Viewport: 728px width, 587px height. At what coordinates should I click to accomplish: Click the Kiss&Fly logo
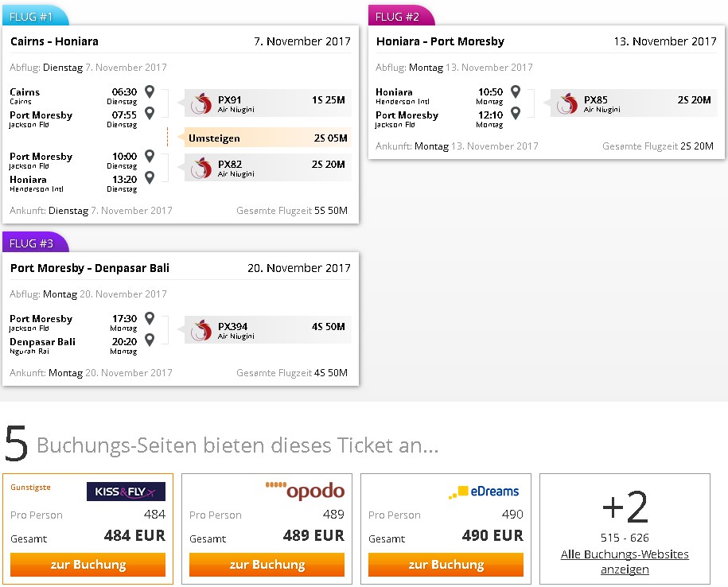tap(126, 492)
